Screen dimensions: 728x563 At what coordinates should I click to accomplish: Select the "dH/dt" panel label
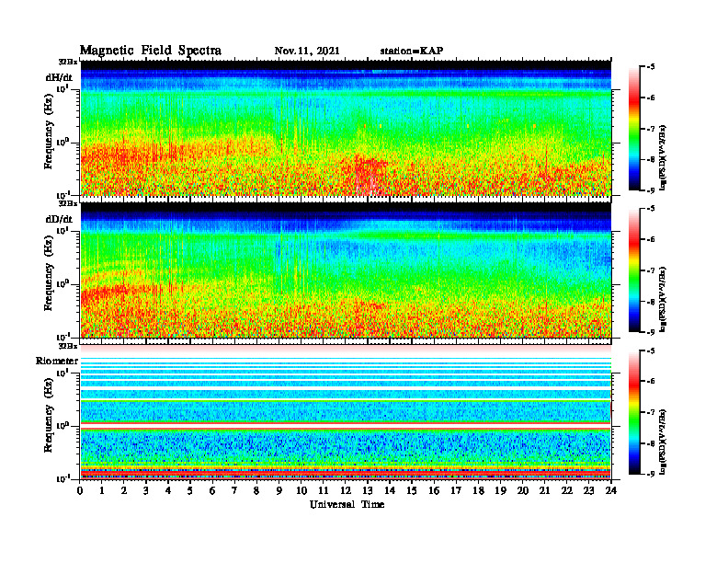pos(59,77)
